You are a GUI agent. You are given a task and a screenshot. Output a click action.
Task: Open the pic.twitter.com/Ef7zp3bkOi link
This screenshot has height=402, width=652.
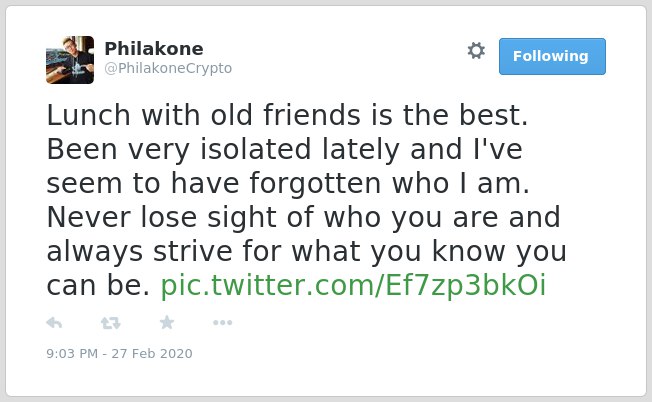coord(353,286)
